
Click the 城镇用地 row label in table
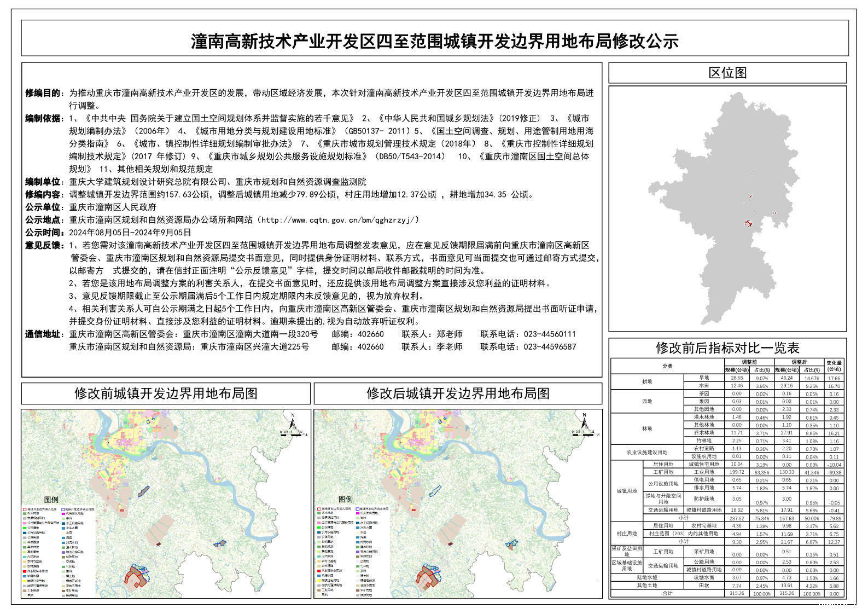click(626, 491)
